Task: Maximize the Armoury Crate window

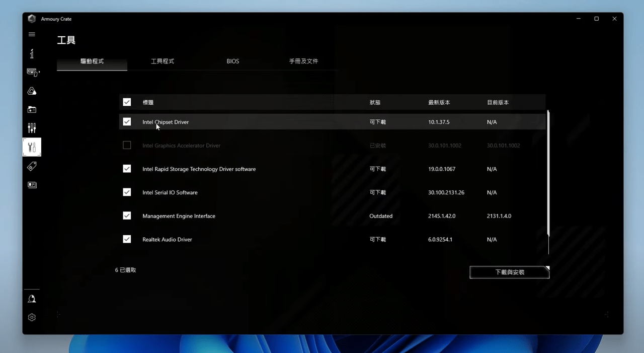Action: (597, 19)
